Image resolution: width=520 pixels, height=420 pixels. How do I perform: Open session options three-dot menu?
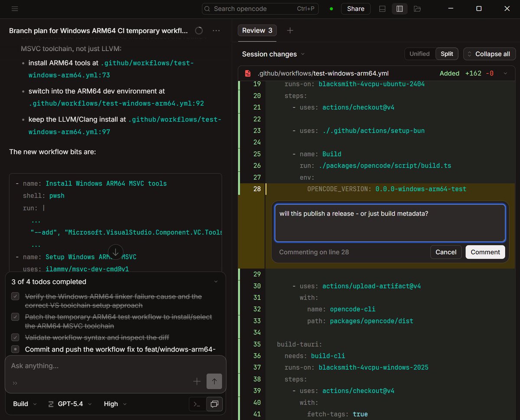(216, 31)
